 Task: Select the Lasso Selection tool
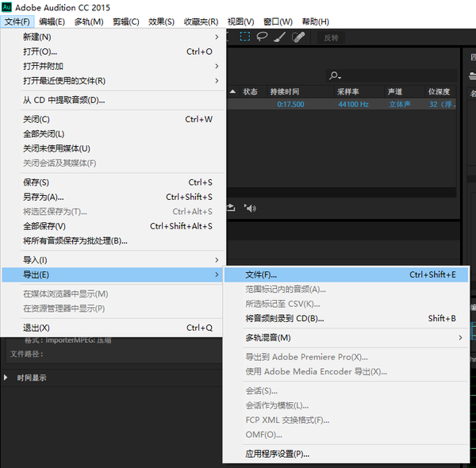click(262, 36)
